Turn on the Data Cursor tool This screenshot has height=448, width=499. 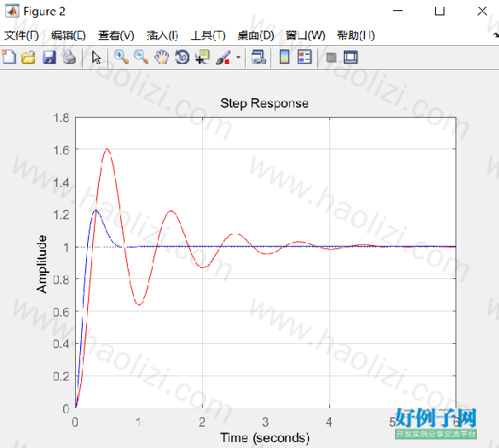coord(202,57)
